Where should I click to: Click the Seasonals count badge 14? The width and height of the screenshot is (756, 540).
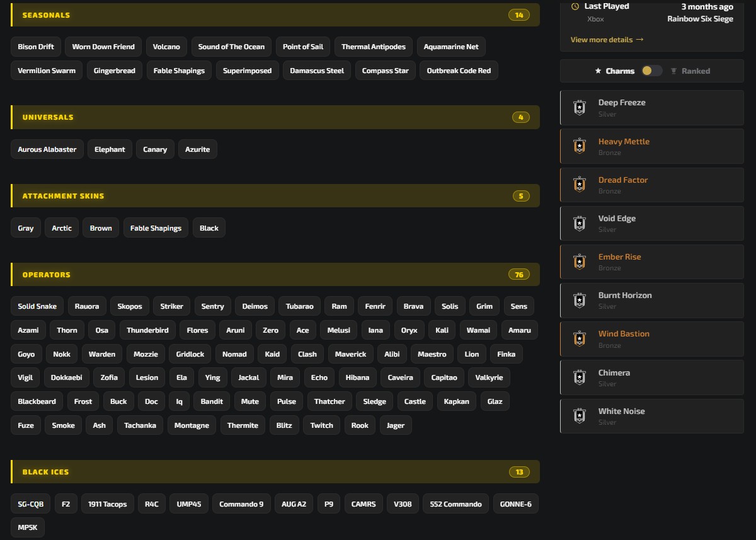(x=519, y=15)
